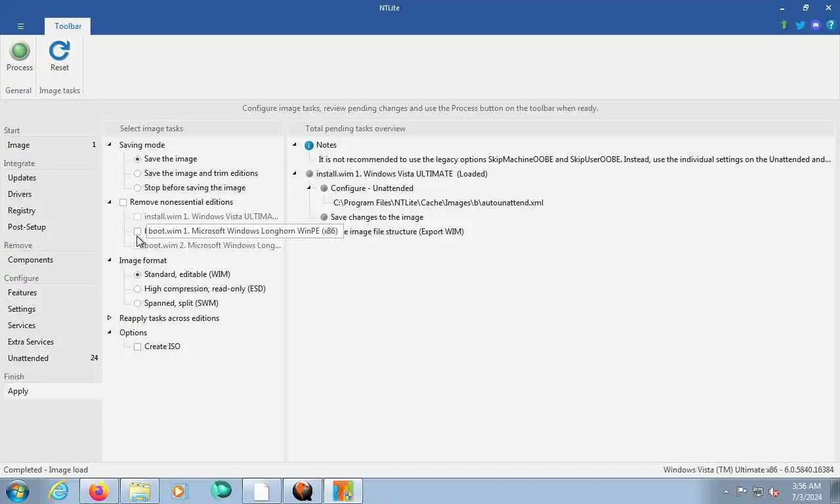
Task: Open the blank document taskbar icon
Action: 261,491
